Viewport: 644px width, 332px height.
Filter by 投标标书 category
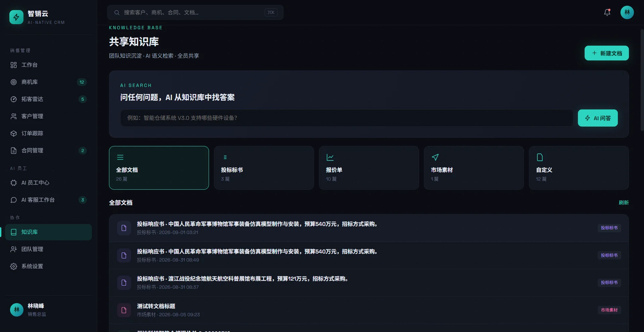[264, 168]
